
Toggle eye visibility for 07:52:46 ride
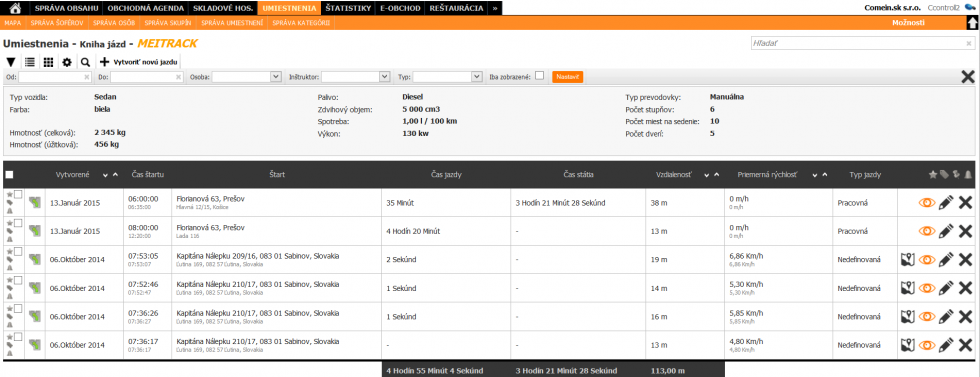click(x=927, y=288)
